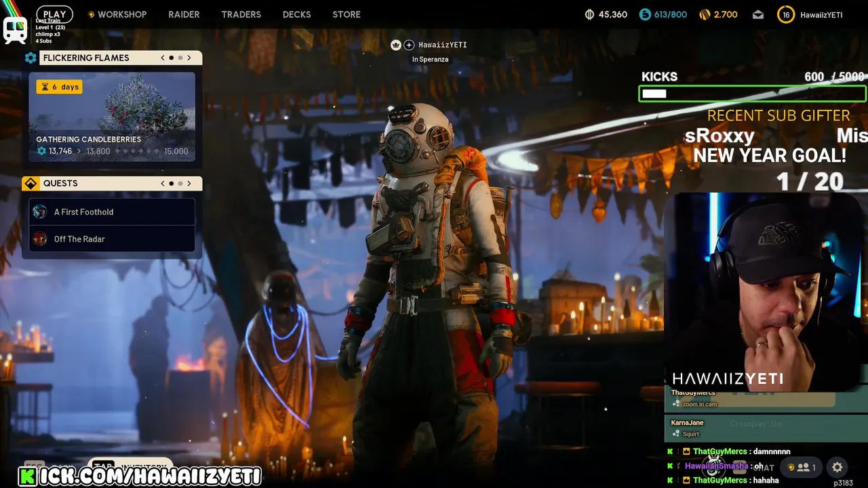Open the Off The Radar quest

(112, 239)
